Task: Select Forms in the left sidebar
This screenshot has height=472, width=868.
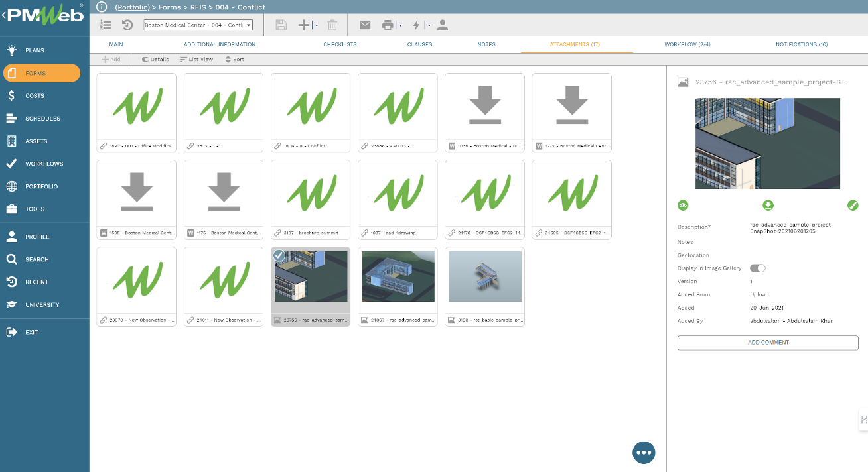Action: 42,73
